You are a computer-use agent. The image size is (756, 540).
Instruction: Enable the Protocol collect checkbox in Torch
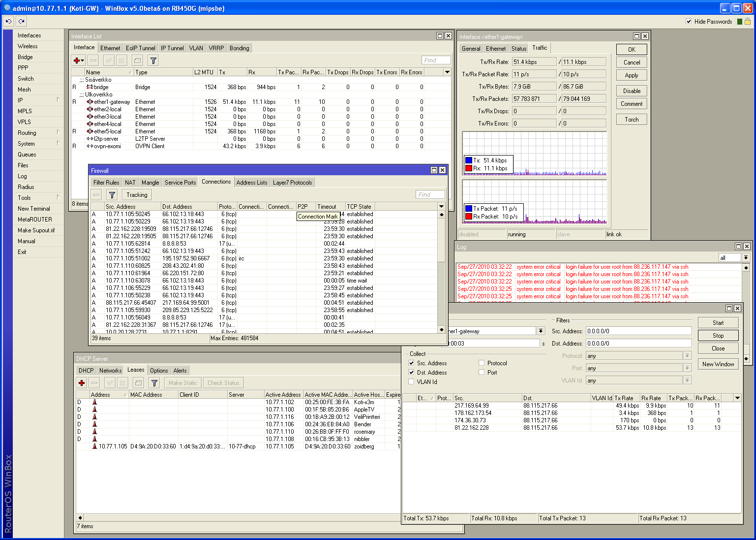pyautogui.click(x=482, y=363)
